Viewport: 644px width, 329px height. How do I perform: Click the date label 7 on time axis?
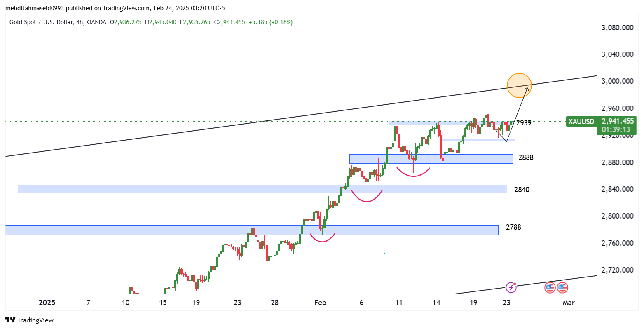pos(88,303)
